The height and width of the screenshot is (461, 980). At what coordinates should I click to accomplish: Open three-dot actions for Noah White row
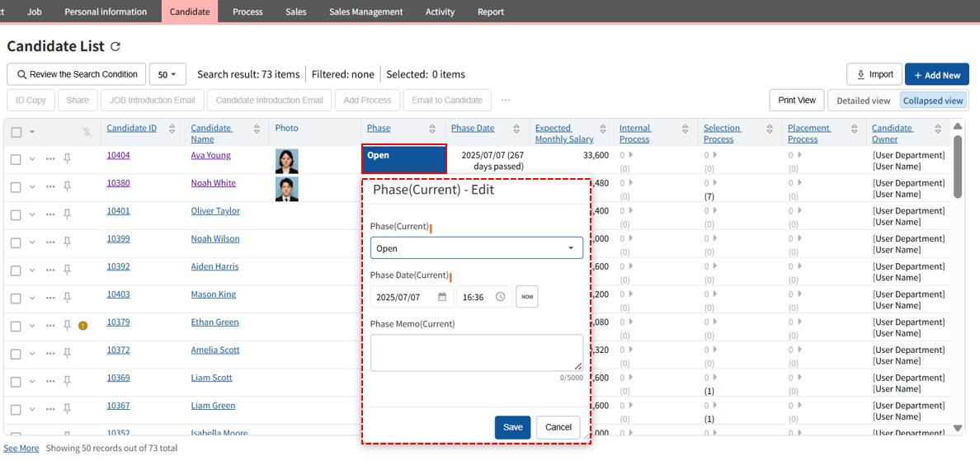pyautogui.click(x=50, y=187)
